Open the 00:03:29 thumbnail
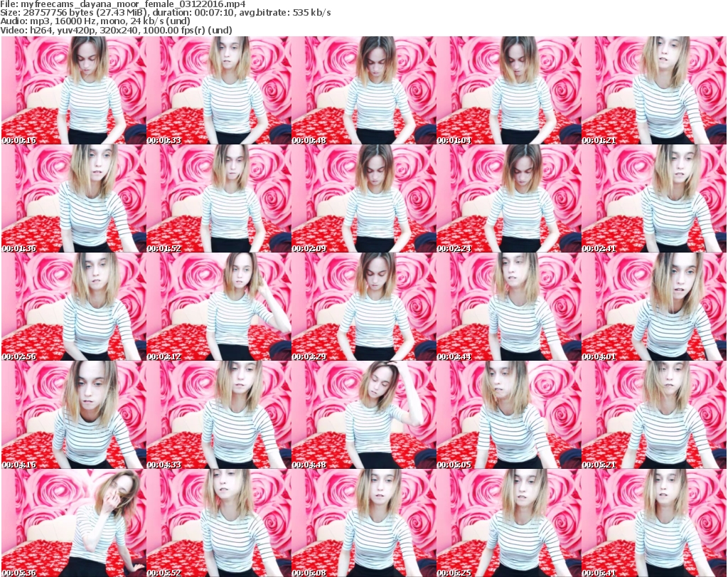This screenshot has height=577, width=728. pos(363,307)
